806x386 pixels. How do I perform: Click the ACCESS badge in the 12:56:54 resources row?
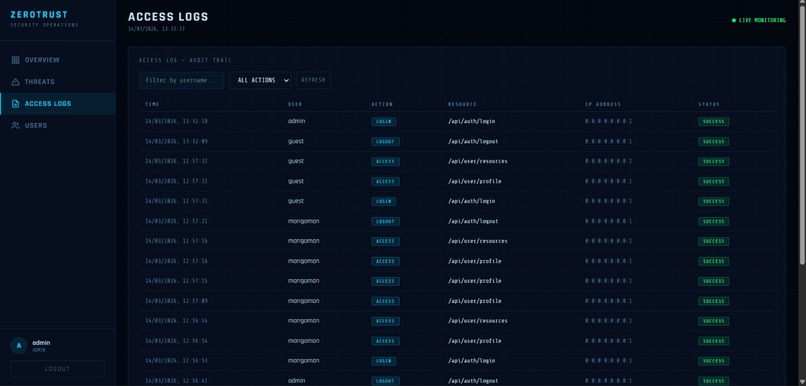[x=386, y=321]
